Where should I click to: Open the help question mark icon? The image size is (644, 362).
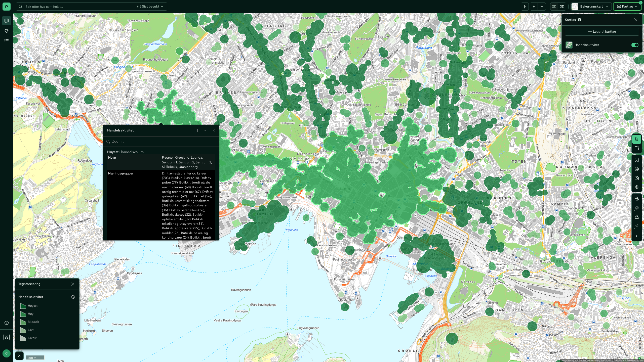[x=7, y=323]
